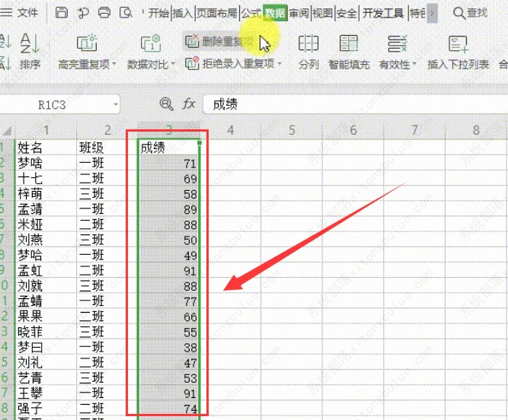Click the cell with name 晓菲
Screen dimensions: 508x420
pyautogui.click(x=46, y=332)
